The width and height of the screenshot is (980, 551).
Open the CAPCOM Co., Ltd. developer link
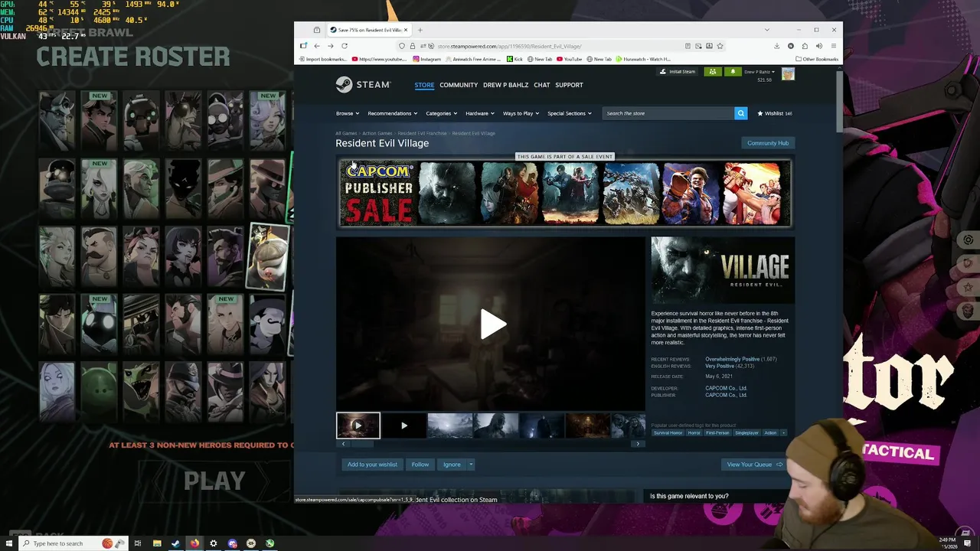(726, 388)
